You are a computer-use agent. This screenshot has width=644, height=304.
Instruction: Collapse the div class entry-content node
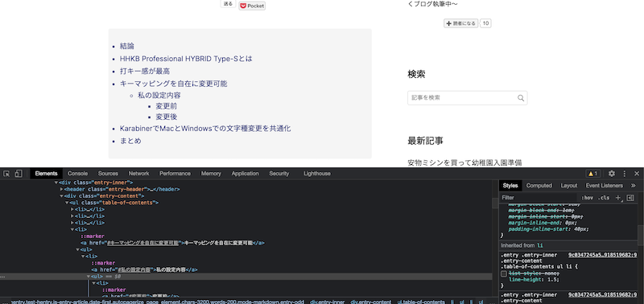pos(62,196)
